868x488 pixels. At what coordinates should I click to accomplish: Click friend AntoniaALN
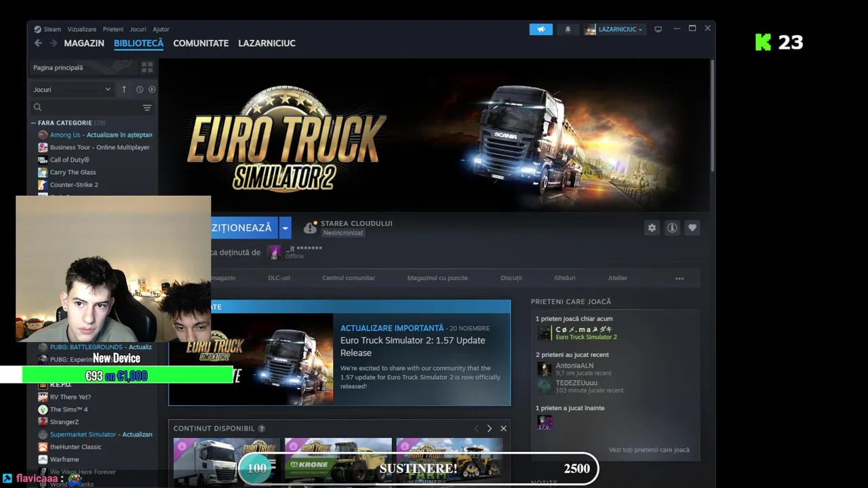pyautogui.click(x=574, y=365)
